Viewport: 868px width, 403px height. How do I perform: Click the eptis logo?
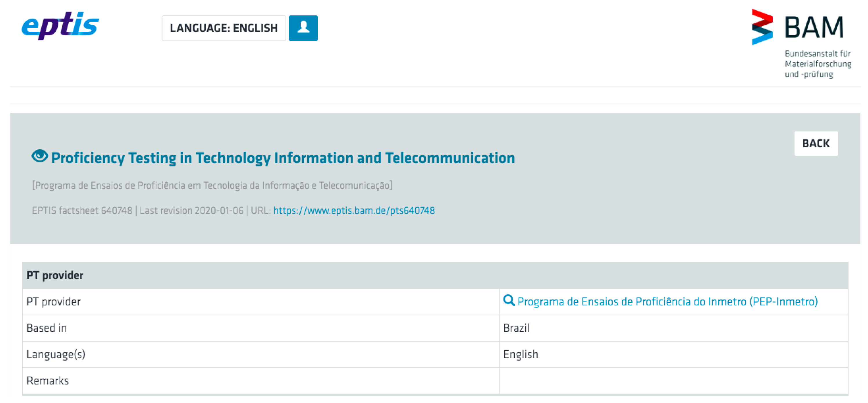pos(60,26)
